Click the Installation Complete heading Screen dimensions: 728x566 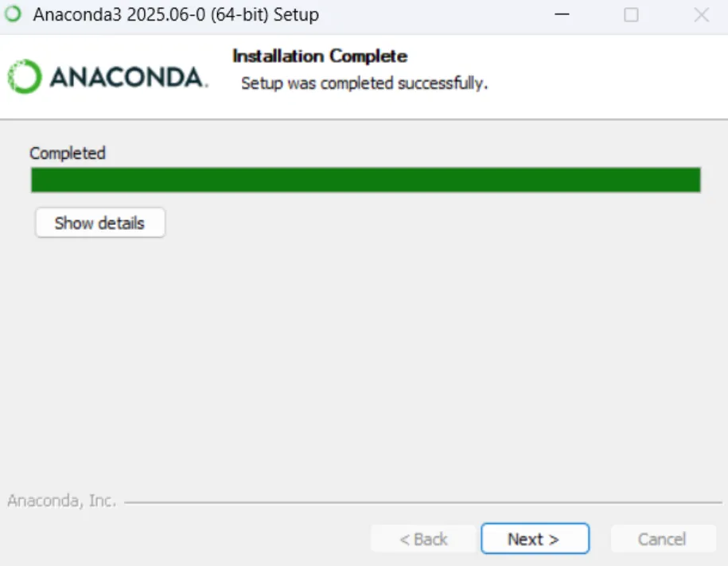(320, 56)
